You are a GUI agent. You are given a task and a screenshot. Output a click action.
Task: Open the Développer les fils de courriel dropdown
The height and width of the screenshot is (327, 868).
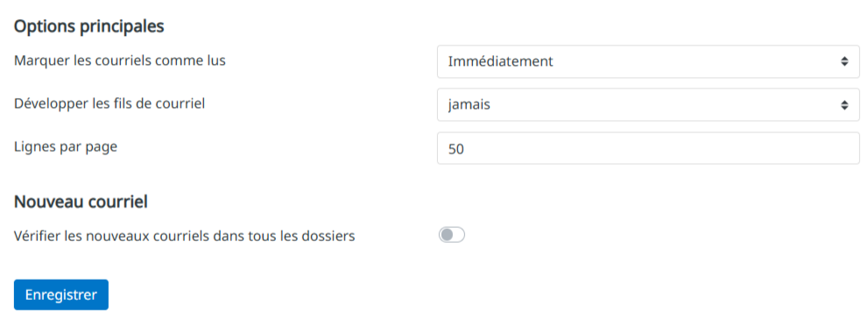click(x=648, y=104)
